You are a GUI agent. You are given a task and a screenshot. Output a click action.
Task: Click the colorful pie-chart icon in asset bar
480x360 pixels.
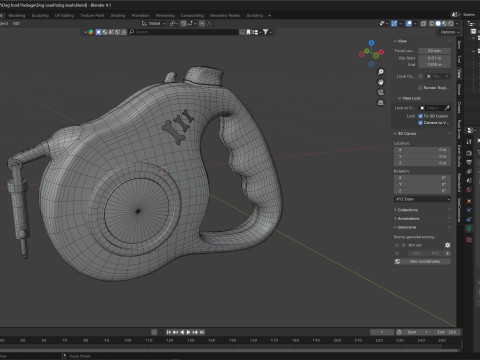pyautogui.click(x=91, y=32)
